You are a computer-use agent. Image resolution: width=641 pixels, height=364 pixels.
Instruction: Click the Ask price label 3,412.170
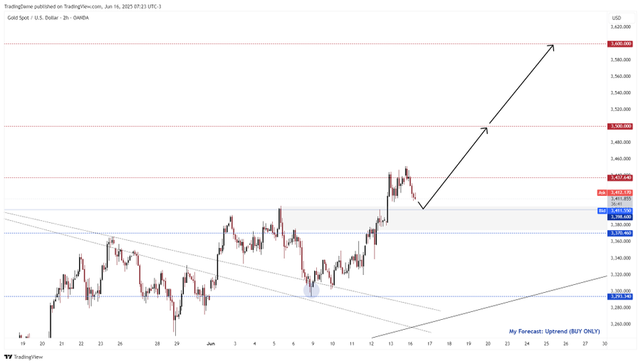pyautogui.click(x=620, y=192)
